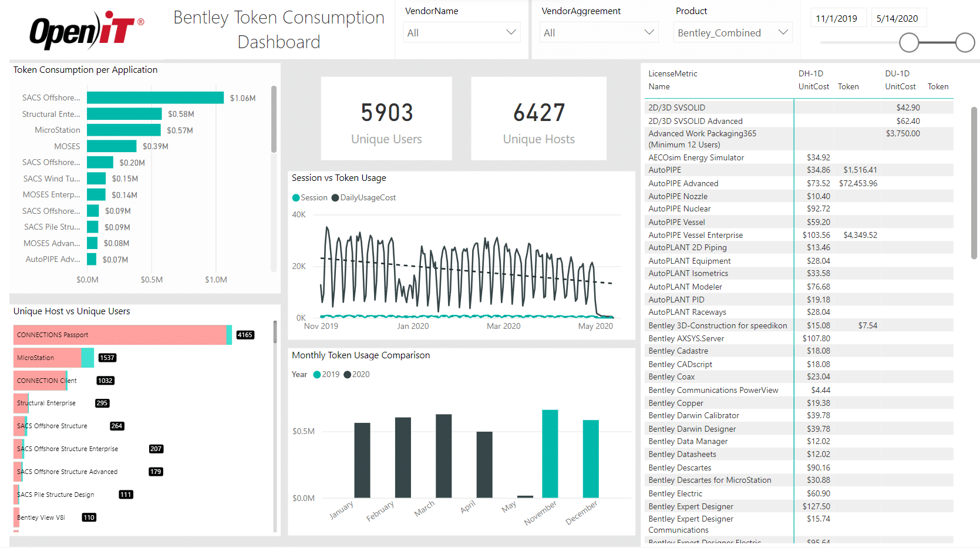Select the Bentley 3D-Construction for speedikon row

point(800,325)
